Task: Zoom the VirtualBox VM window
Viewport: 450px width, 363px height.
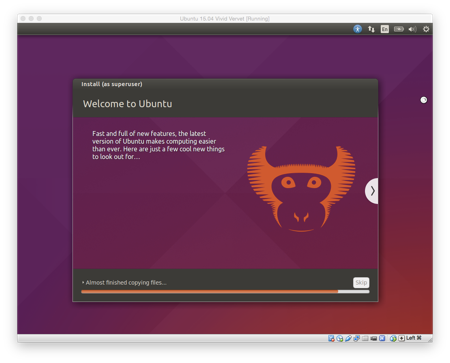Action: 39,19
